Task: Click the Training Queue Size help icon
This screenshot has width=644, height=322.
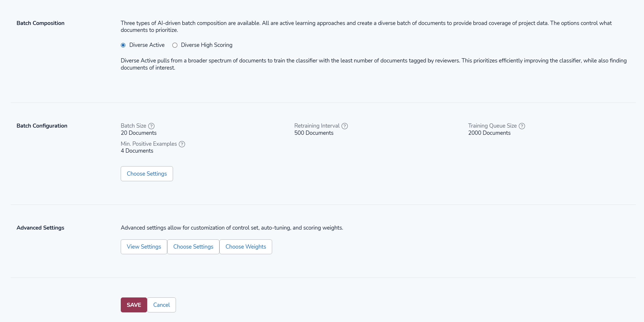Action: click(522, 126)
